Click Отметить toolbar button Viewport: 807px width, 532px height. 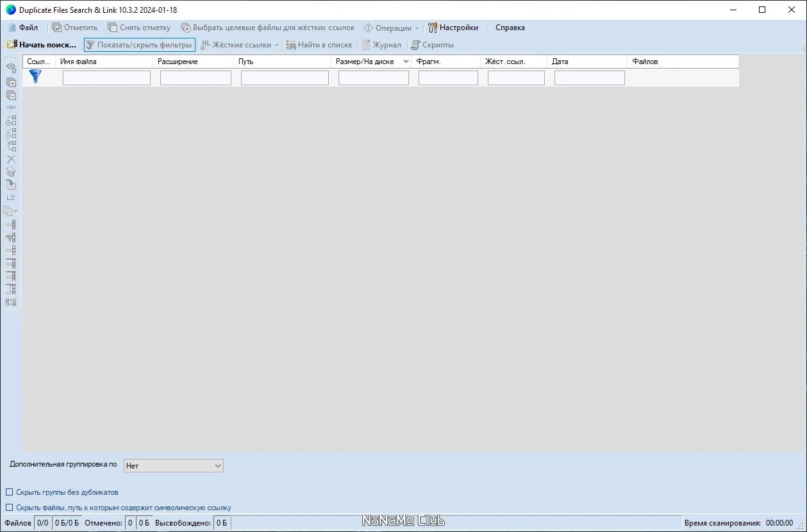tap(75, 28)
